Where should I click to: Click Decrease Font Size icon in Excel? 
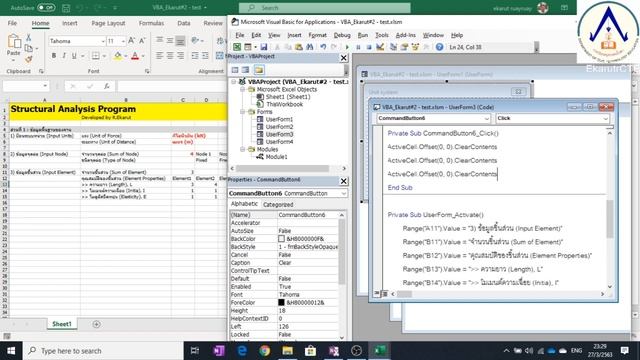click(142, 41)
